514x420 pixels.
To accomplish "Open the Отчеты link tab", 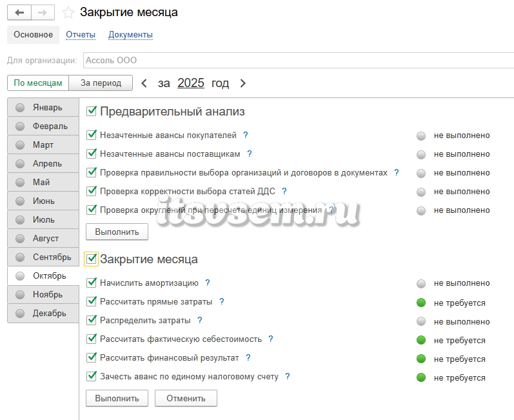I will 81,35.
